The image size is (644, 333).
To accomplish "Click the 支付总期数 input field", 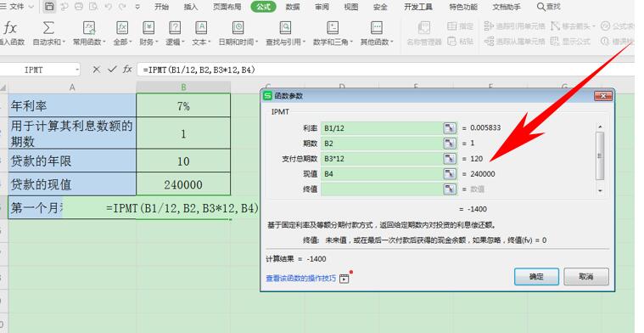I will 382,158.
